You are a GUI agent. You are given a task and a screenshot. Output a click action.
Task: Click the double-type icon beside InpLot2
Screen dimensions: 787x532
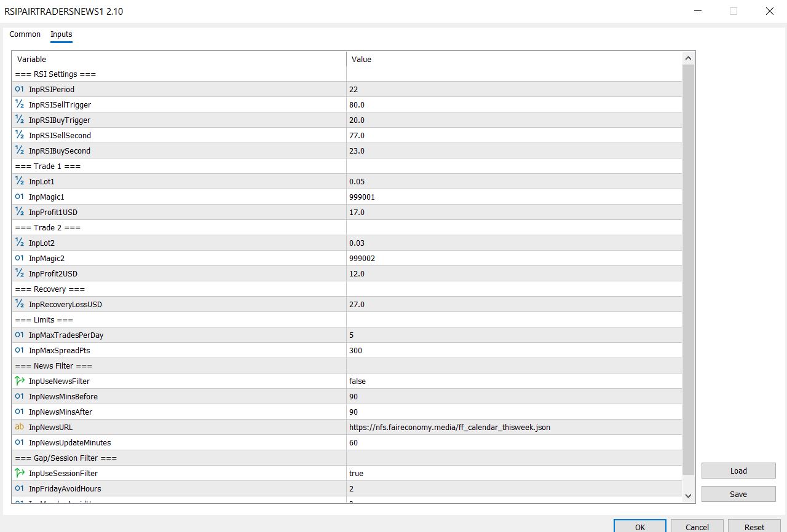tap(19, 243)
